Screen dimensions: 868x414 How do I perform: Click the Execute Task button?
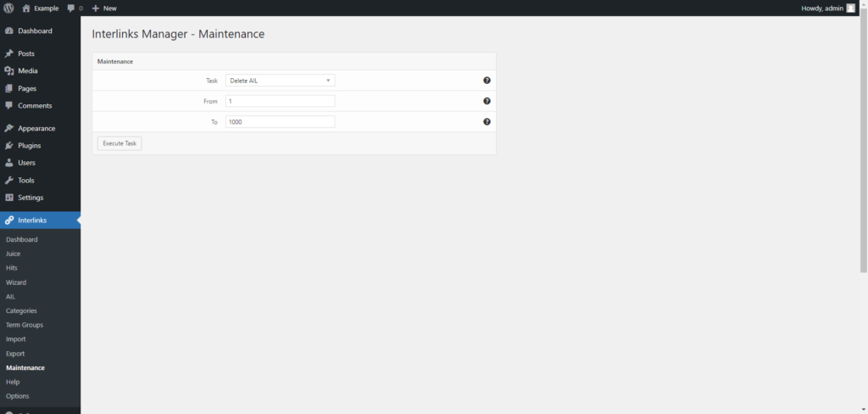tap(120, 143)
